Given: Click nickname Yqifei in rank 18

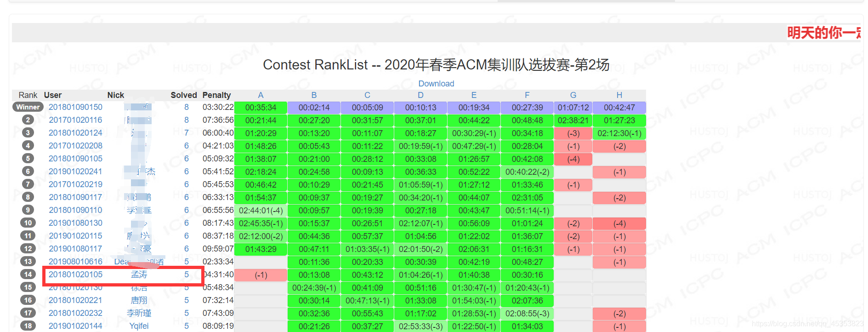Looking at the screenshot, I should click(139, 326).
